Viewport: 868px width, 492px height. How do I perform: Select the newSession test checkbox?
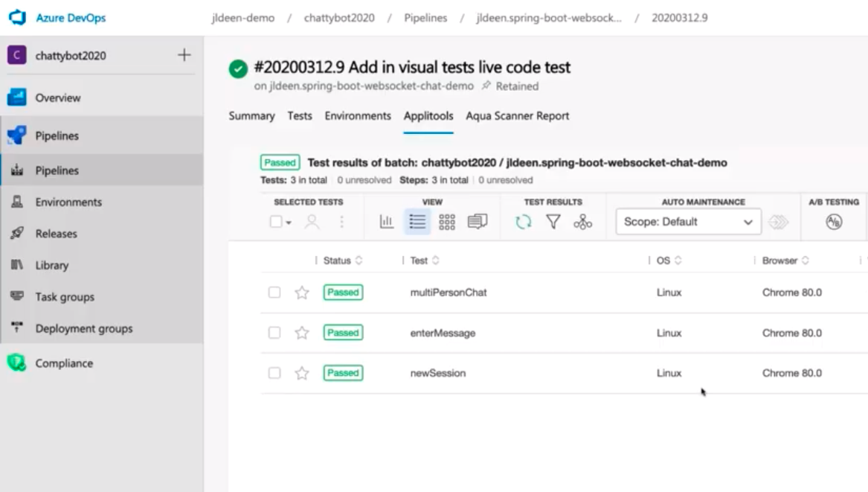(x=273, y=373)
